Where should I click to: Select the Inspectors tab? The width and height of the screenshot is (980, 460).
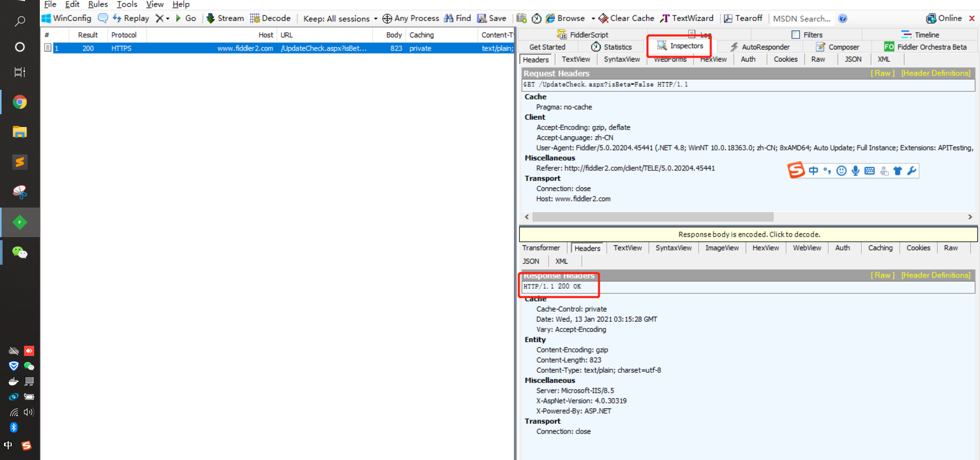680,46
